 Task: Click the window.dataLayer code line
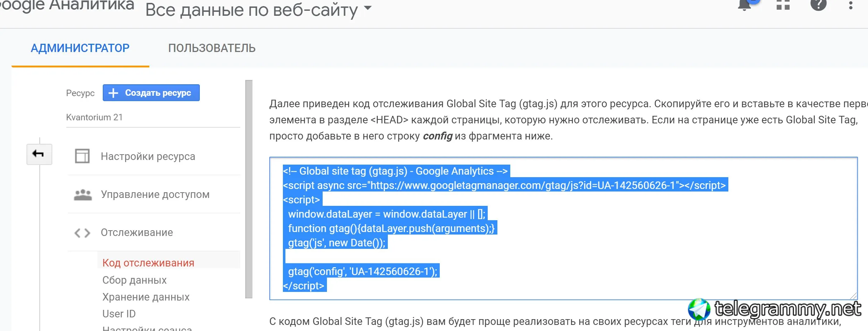point(386,214)
